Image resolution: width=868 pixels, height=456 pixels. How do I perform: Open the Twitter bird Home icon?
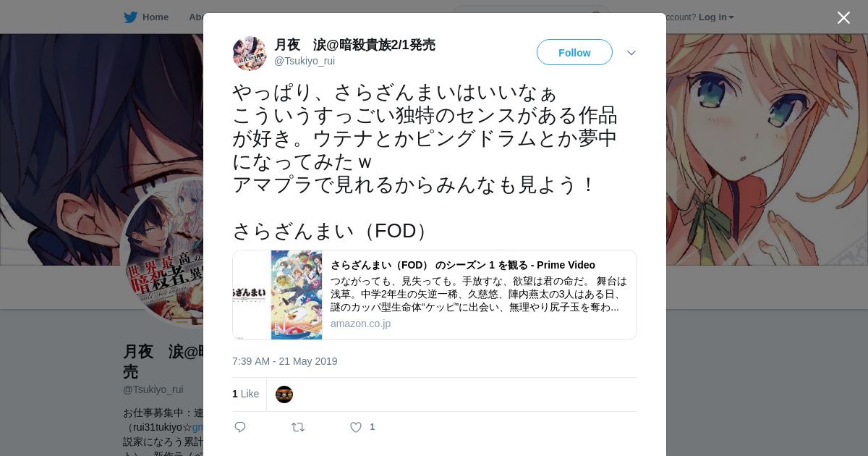(x=130, y=17)
